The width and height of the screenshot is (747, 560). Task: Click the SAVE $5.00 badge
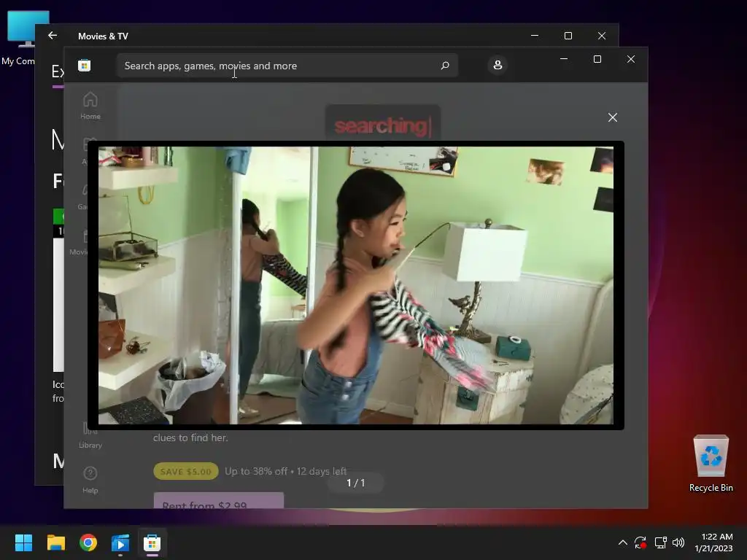[x=186, y=472]
